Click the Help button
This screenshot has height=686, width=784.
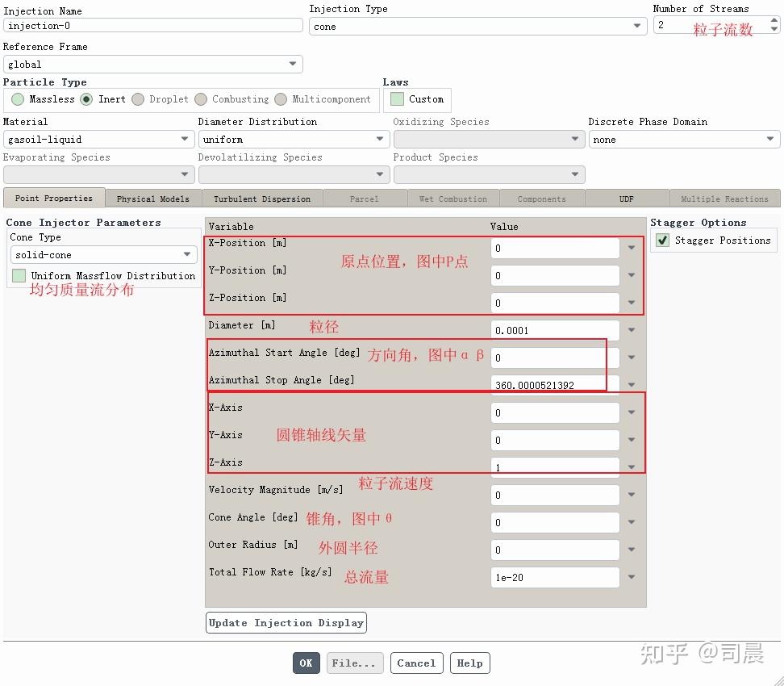click(470, 663)
